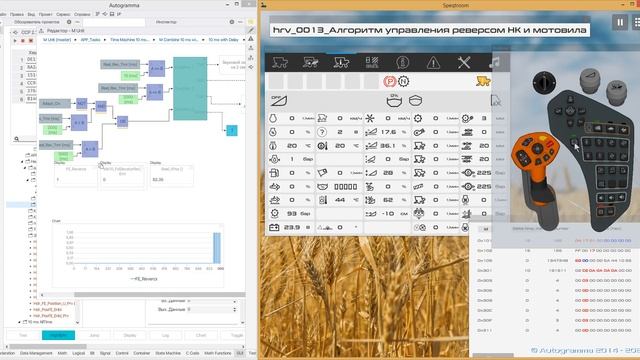The image size is (640, 360).
Task: Open the Правка menu
Action: tap(17, 14)
